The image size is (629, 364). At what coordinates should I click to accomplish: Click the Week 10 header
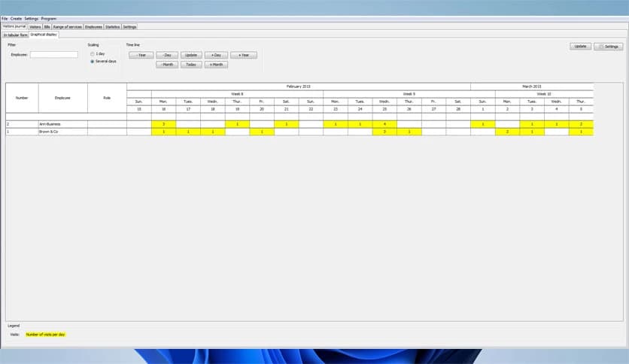pyautogui.click(x=544, y=94)
